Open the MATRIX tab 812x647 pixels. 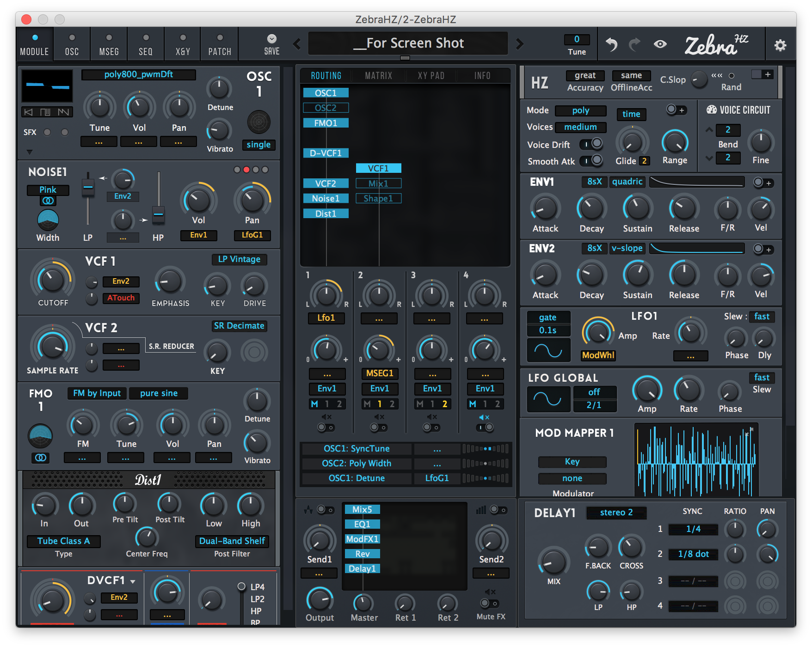[x=379, y=76]
